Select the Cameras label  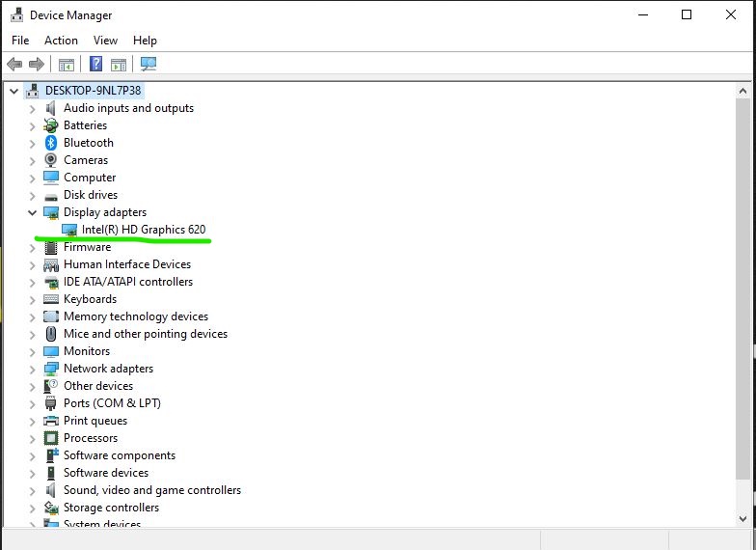pos(86,160)
